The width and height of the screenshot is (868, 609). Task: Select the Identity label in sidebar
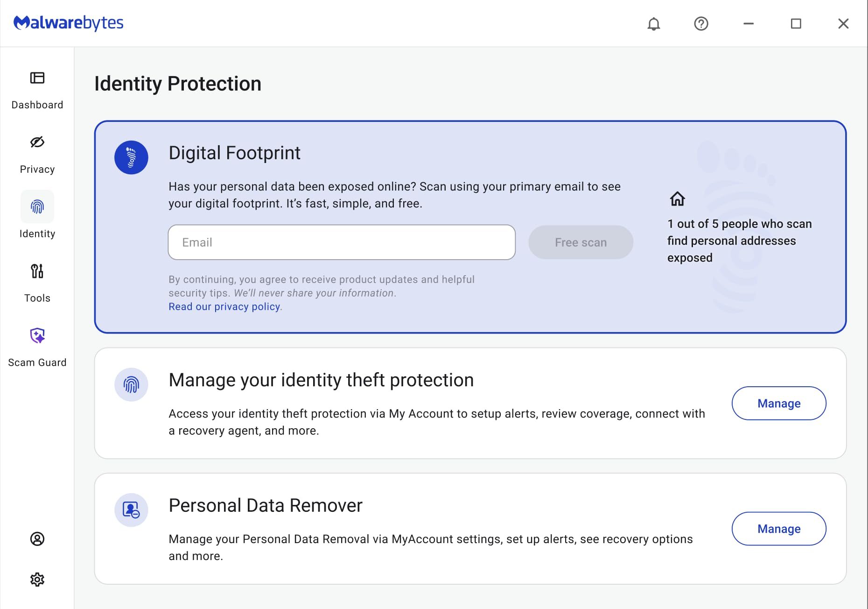click(37, 234)
